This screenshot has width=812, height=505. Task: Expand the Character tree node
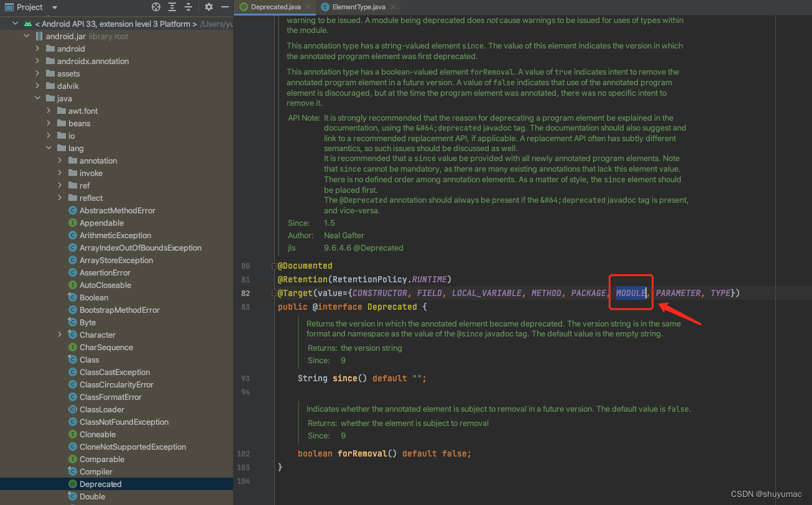click(59, 335)
